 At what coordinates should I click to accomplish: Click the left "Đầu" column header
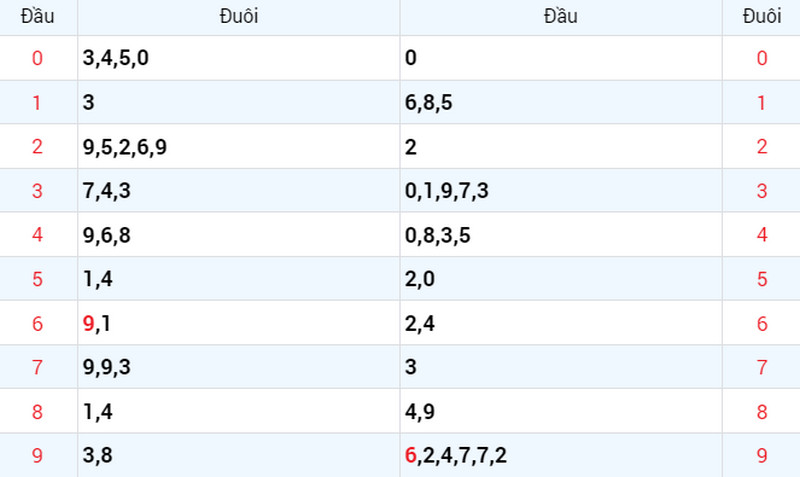(37, 17)
